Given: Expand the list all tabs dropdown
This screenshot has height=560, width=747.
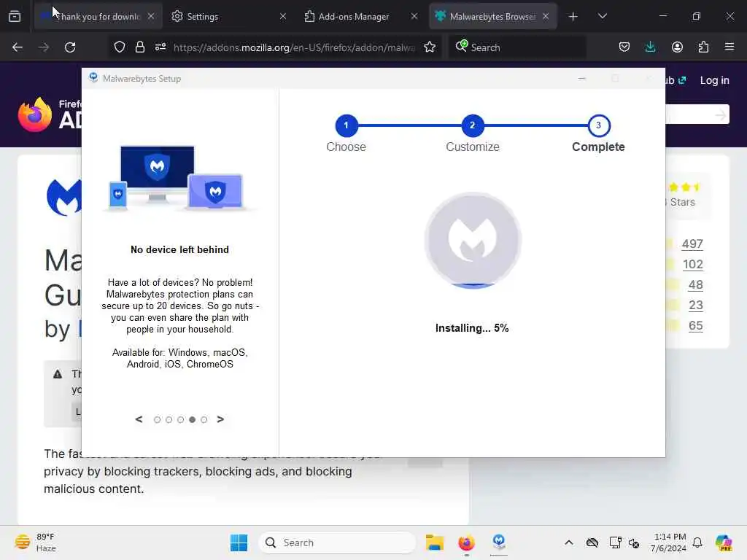Looking at the screenshot, I should coord(602,16).
